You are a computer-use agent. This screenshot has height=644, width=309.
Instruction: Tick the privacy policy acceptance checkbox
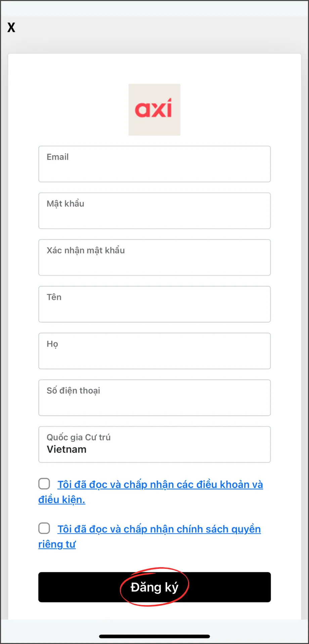pyautogui.click(x=44, y=528)
